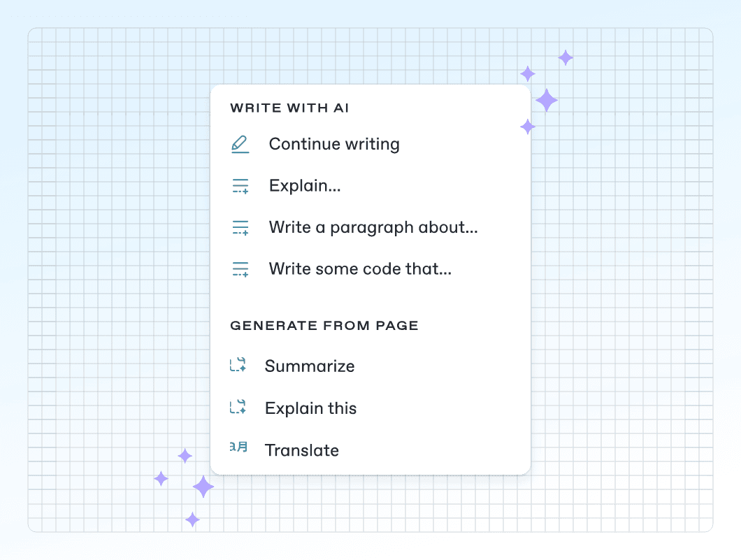Select Write a paragraph about...
This screenshot has height=560, width=741.
point(373,228)
